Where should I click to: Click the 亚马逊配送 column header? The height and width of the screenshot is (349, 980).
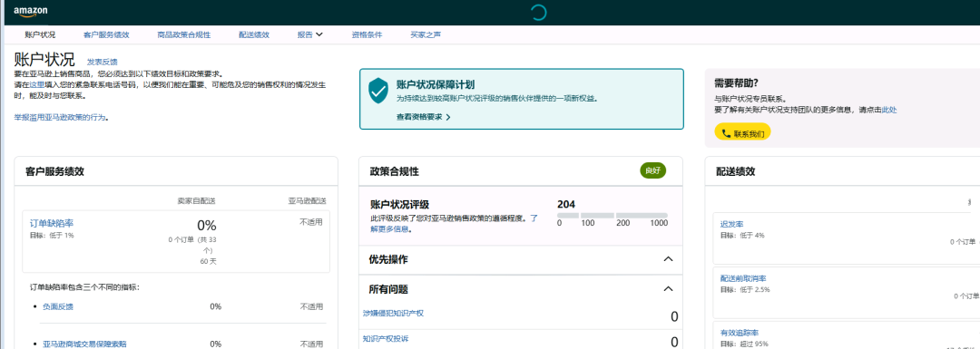click(307, 201)
